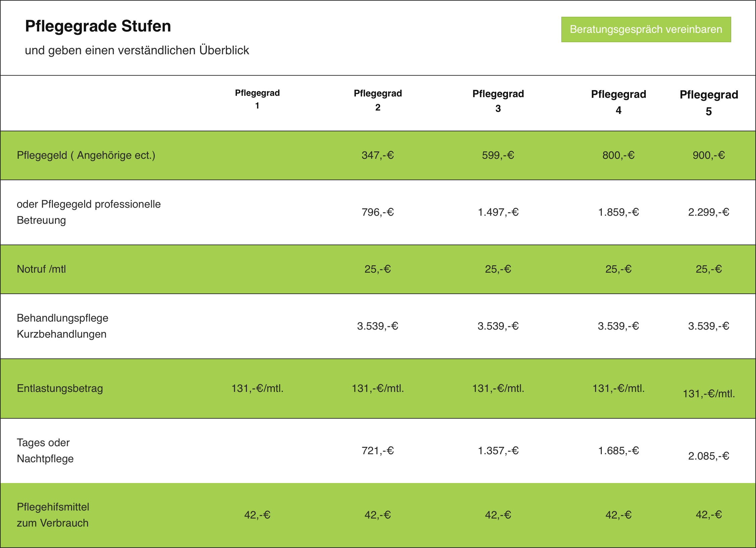
Task: Select the Pflegegrad 2 column header
Action: pyautogui.click(x=378, y=100)
